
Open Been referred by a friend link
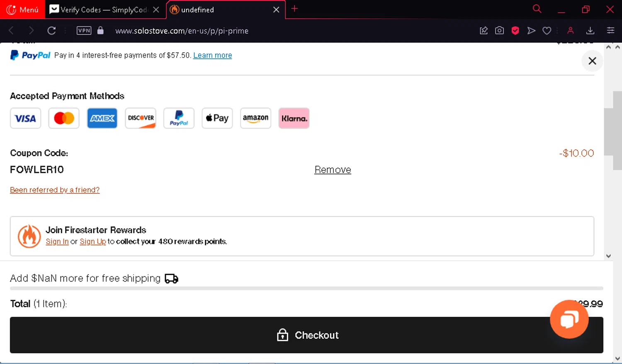[55, 190]
